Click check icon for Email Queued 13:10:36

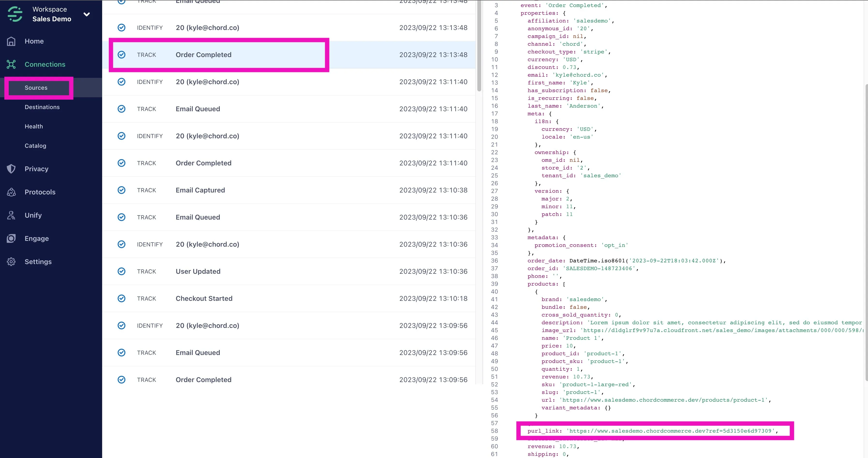(121, 217)
